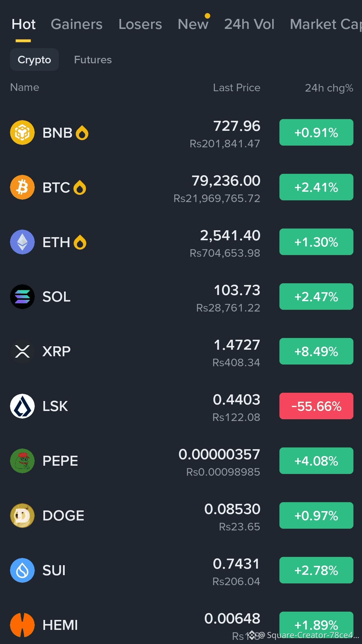This screenshot has height=644, width=362.
Task: Select the Futures filter
Action: 93,60
